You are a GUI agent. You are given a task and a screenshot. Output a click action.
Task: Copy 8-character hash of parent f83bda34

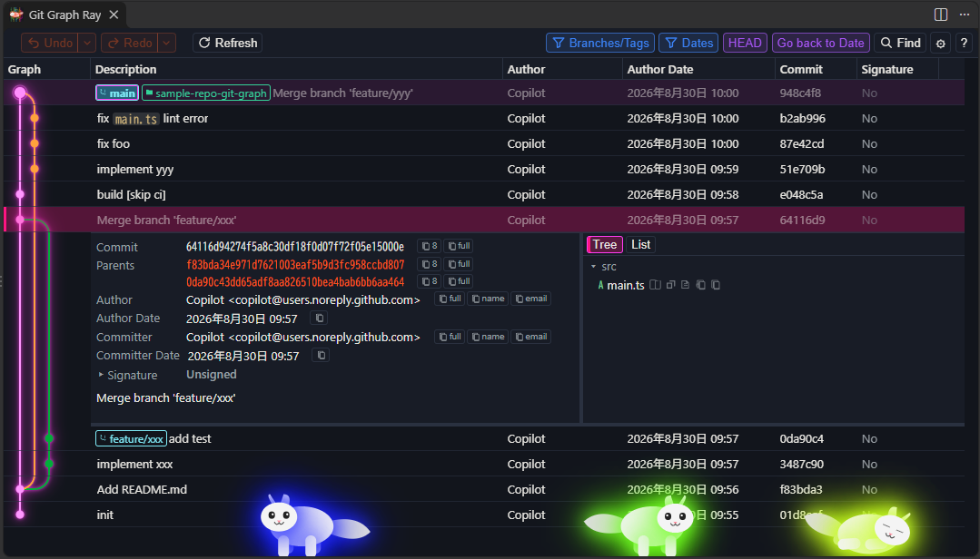430,264
